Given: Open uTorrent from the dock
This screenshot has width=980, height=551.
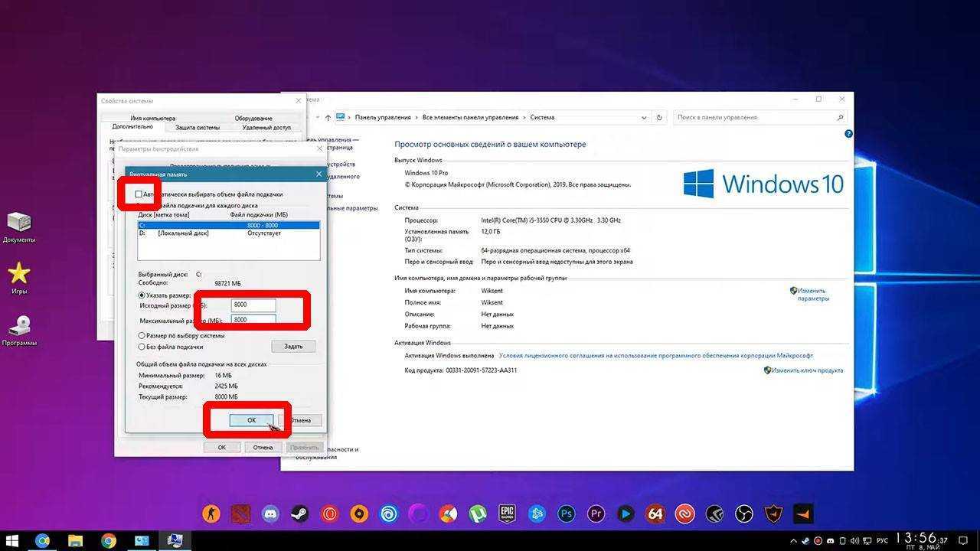Looking at the screenshot, I should click(x=478, y=514).
